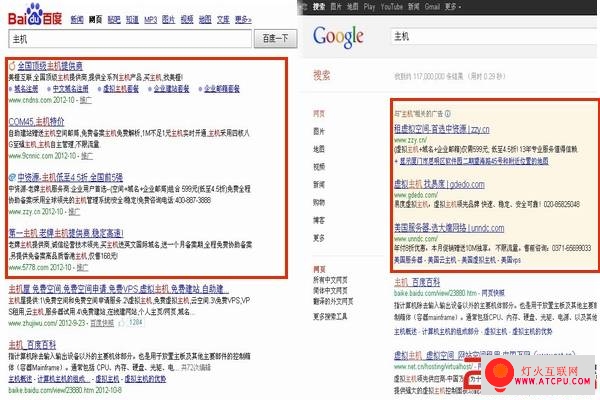Open Baidu's MP3 navigation link
600x400 pixels.
coord(151,20)
